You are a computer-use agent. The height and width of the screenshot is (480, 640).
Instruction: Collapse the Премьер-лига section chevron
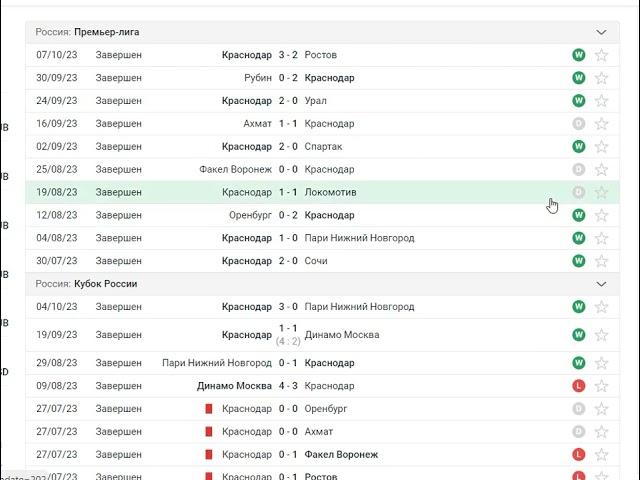pyautogui.click(x=601, y=32)
